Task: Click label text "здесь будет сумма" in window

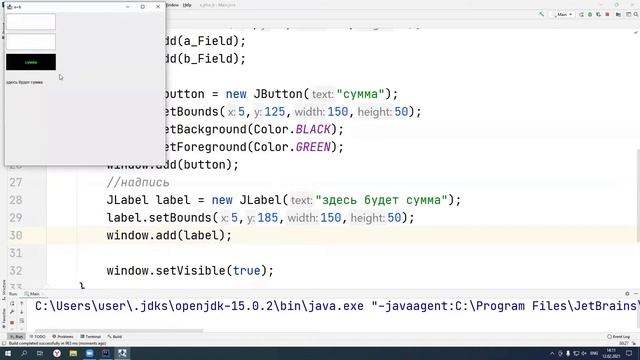Action: point(24,82)
